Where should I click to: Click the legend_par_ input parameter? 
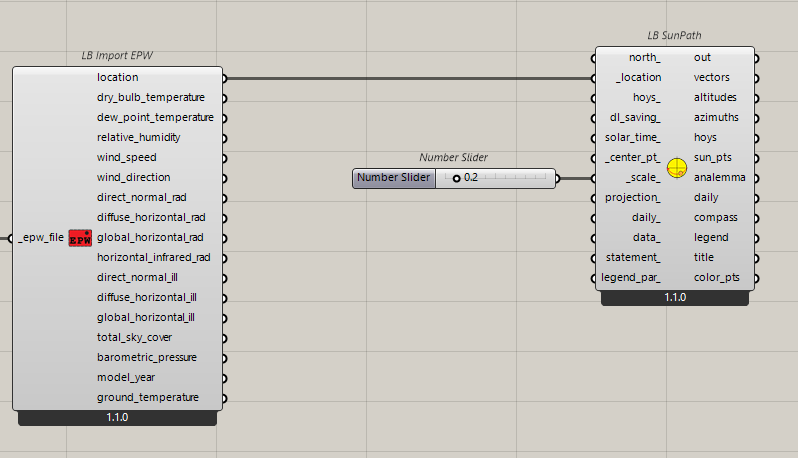[x=631, y=277]
